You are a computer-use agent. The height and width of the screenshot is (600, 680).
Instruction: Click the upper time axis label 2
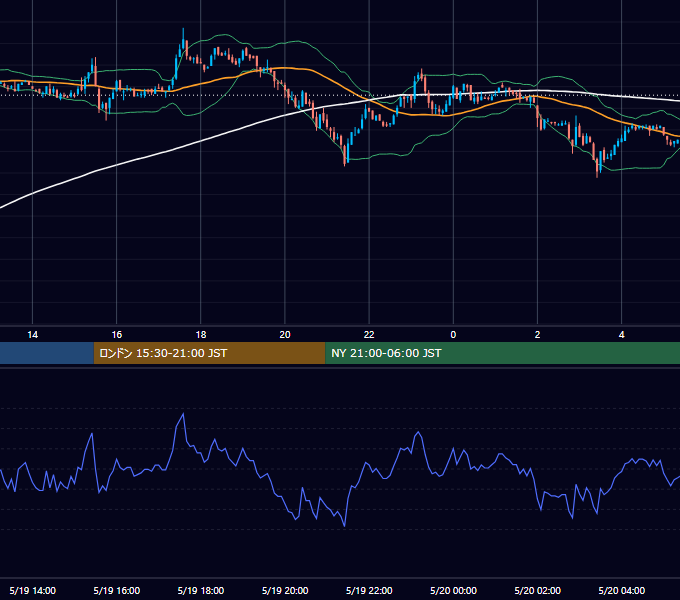(537, 335)
